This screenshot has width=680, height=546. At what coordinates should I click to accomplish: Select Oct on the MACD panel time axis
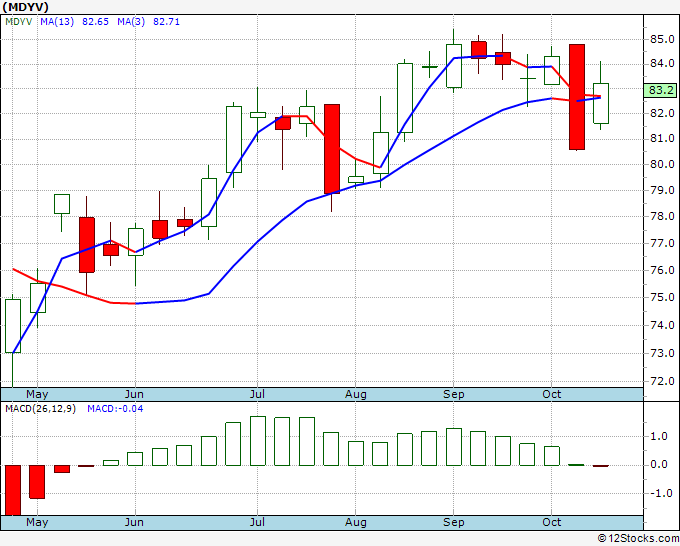(552, 522)
